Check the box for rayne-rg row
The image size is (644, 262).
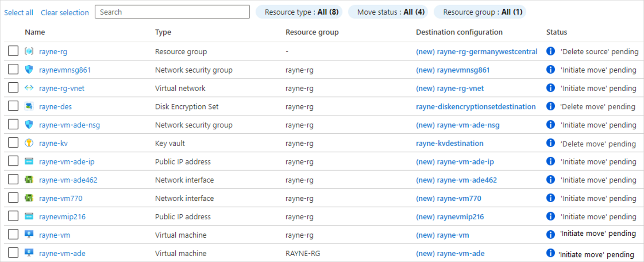click(x=13, y=51)
